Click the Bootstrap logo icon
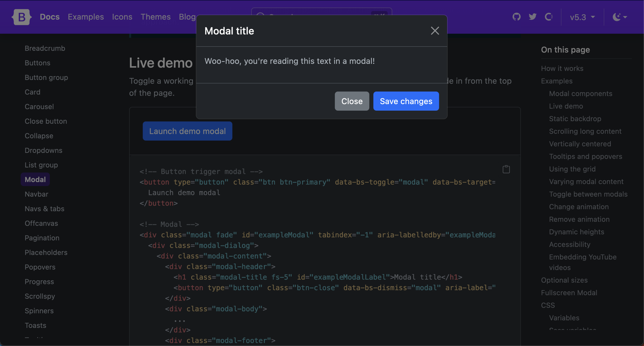Screen dimensions: 644x346 pyautogui.click(x=22, y=17)
